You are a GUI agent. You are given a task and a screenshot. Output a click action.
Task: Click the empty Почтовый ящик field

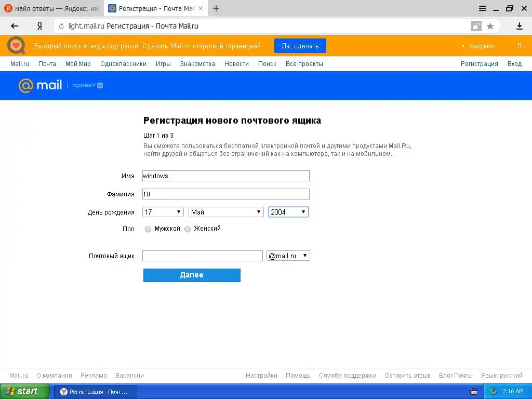coord(203,256)
